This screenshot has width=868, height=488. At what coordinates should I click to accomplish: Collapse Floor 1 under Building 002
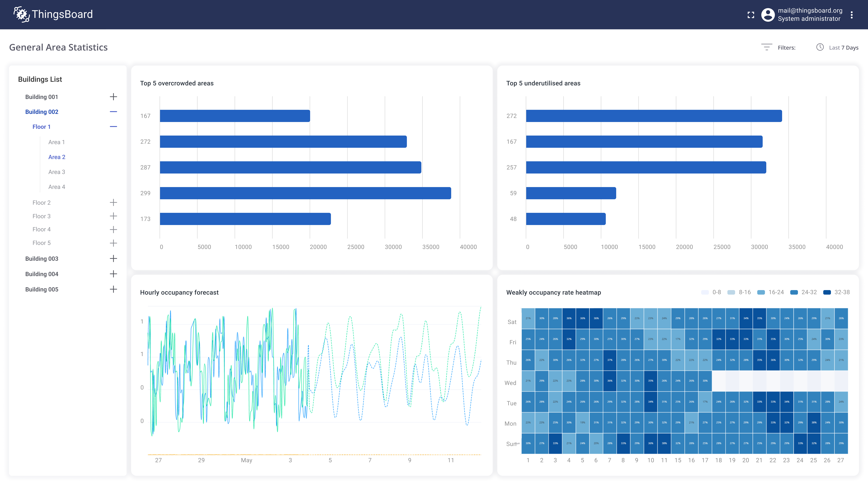pyautogui.click(x=114, y=127)
